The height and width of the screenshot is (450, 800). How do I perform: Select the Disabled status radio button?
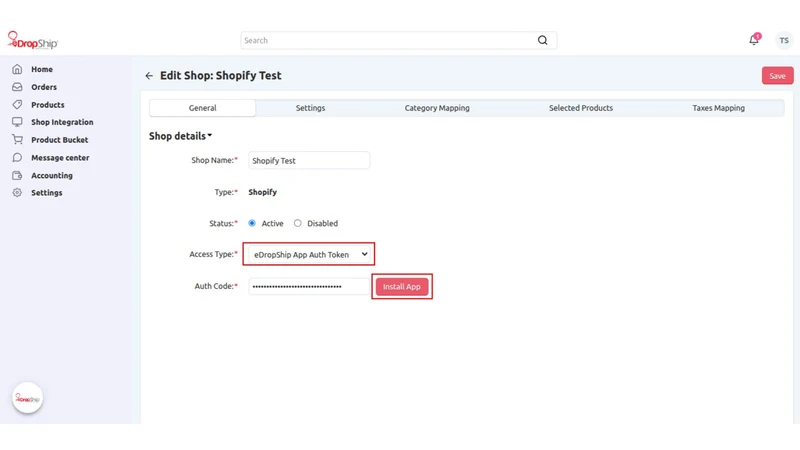[297, 223]
